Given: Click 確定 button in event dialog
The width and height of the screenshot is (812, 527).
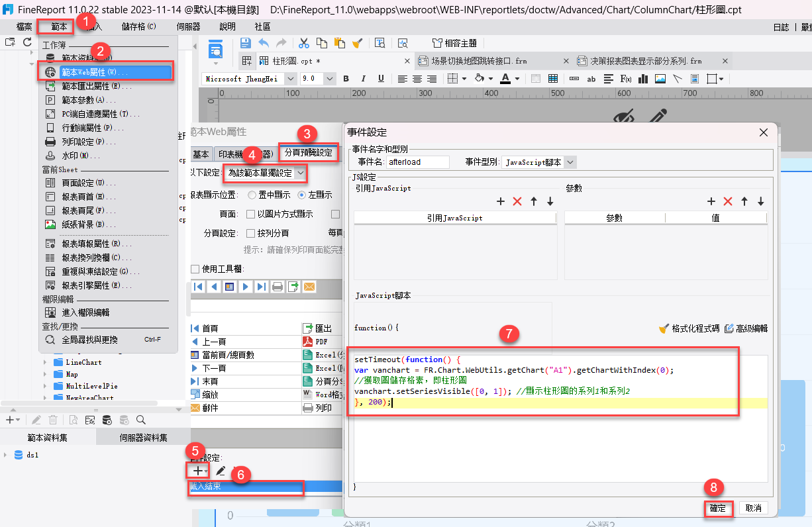Looking at the screenshot, I should 718,508.
